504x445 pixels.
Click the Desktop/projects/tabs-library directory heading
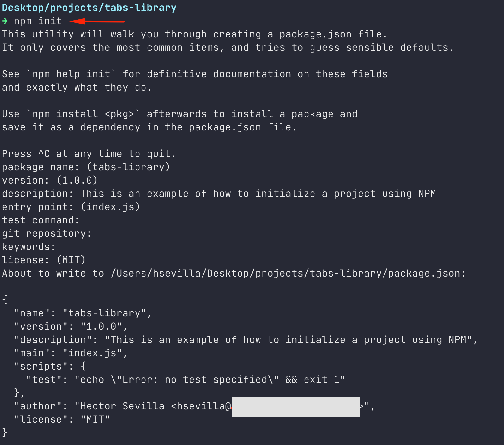(89, 8)
